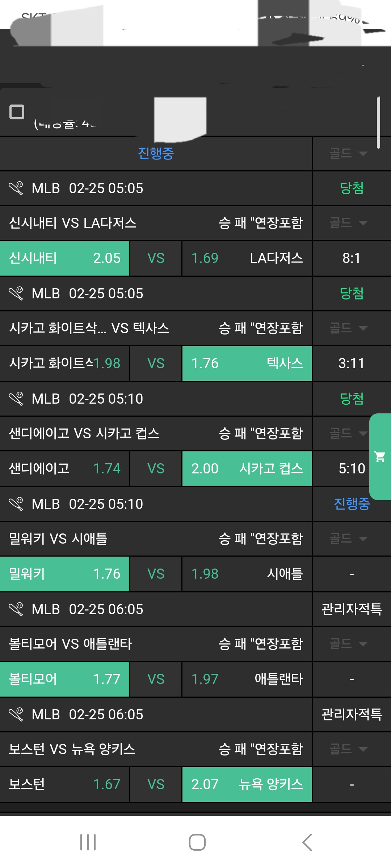Viewport: 391px width, 868px height.
Task: Click the vertical scrollbar handle
Action: tap(378, 122)
